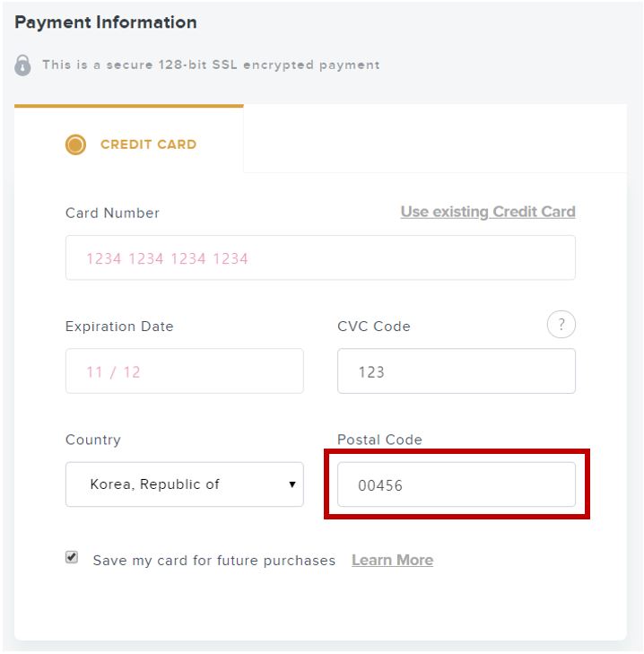Click the secure payment lock icon

pos(22,65)
